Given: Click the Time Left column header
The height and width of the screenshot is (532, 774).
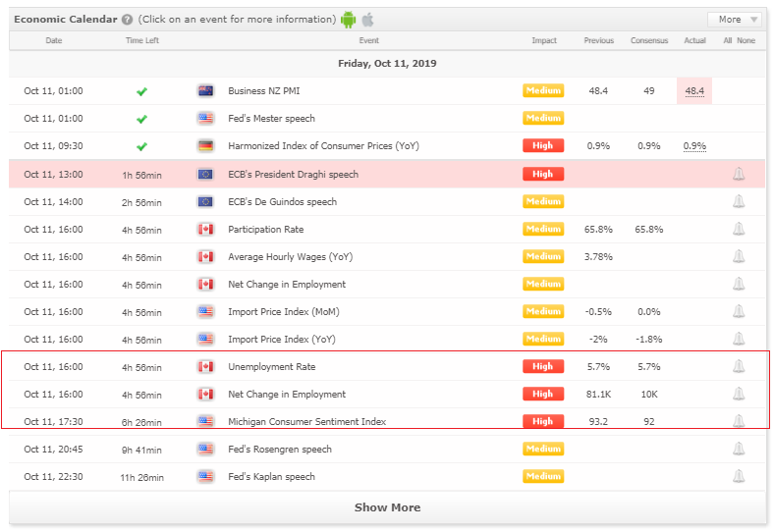Looking at the screenshot, I should pyautogui.click(x=141, y=41).
